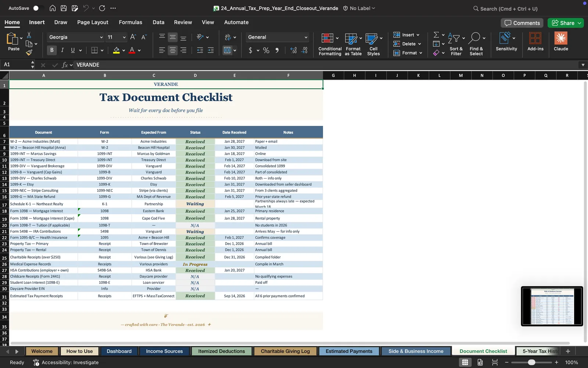Click Increase Font Size icon
The width and height of the screenshot is (588, 368).
pyautogui.click(x=133, y=37)
